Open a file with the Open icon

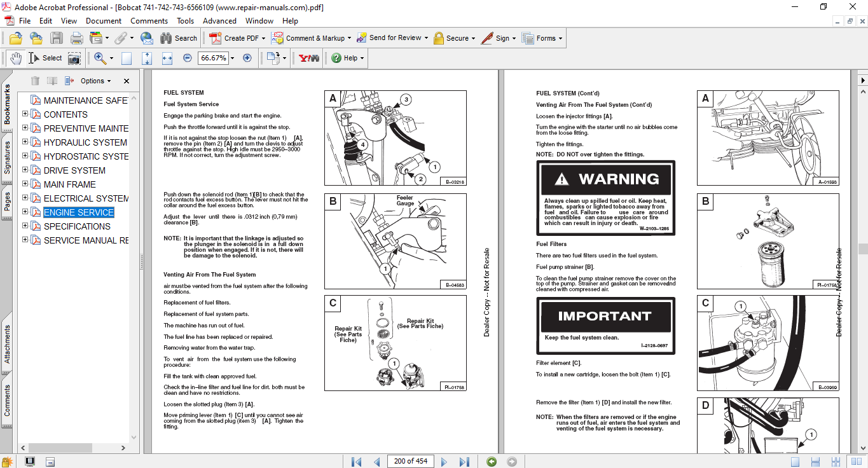coord(15,38)
